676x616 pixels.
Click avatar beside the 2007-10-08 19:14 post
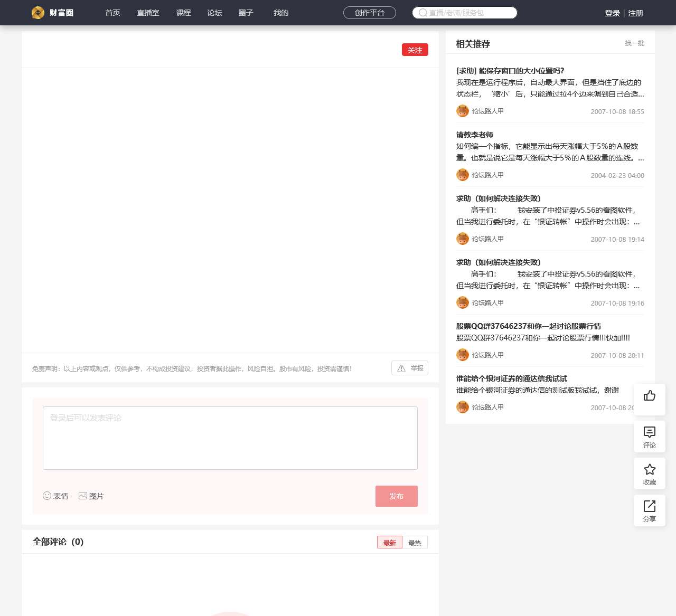[x=463, y=239]
